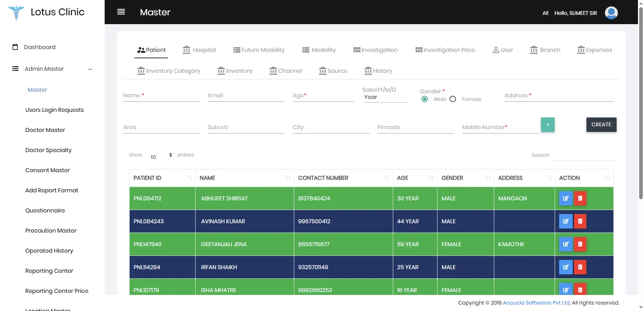Click edit icon for GEETANJALI JENA

566,244
